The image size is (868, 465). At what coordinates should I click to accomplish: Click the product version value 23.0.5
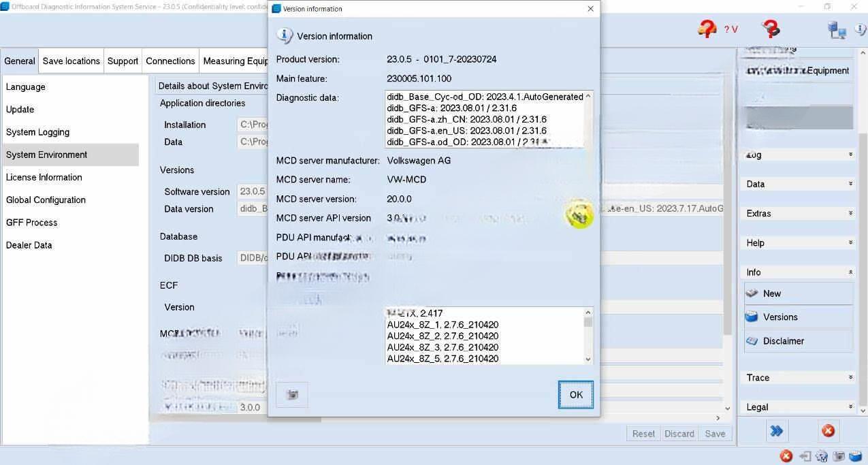(x=399, y=59)
